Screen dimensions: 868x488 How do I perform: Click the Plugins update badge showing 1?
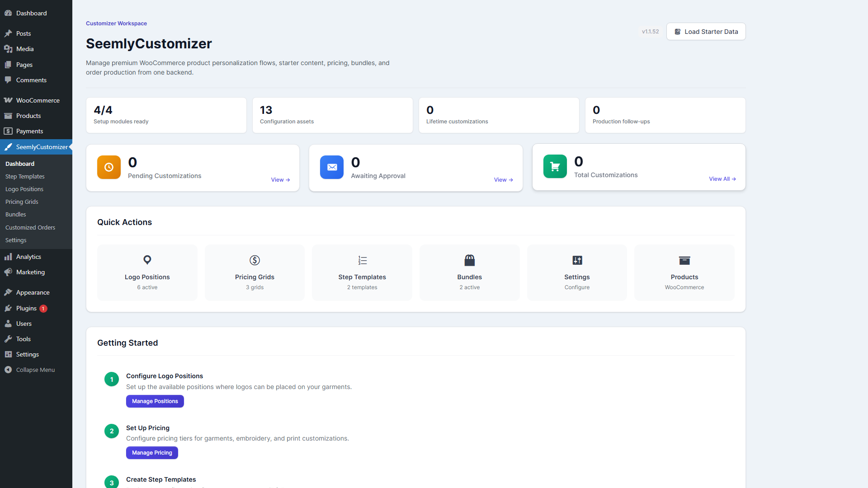tap(43, 309)
